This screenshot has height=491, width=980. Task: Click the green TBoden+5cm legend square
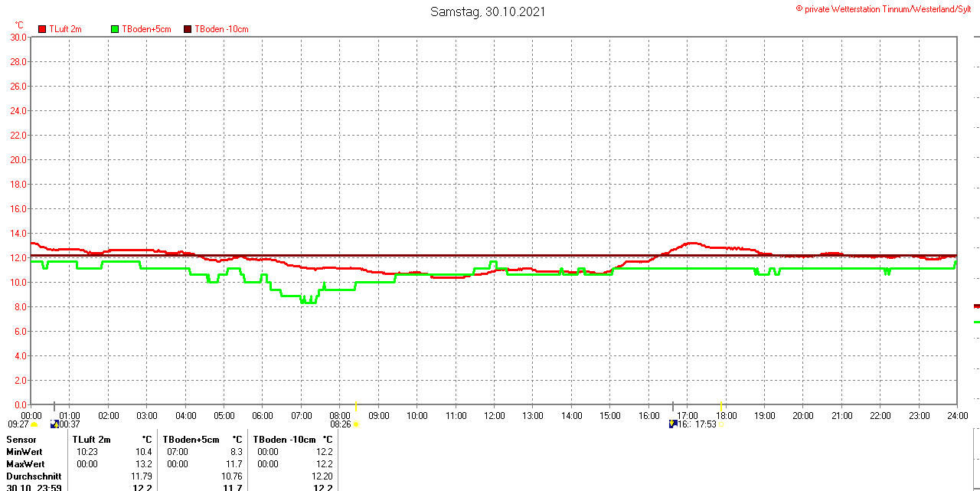click(115, 29)
